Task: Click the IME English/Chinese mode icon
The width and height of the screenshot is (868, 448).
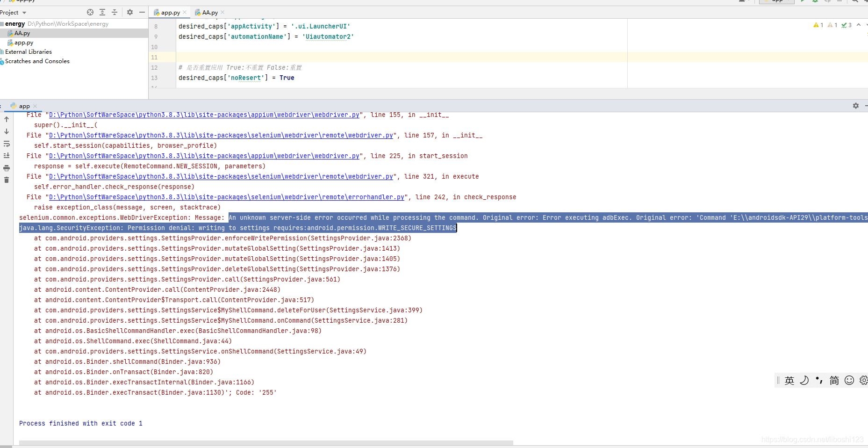Action: (x=789, y=381)
